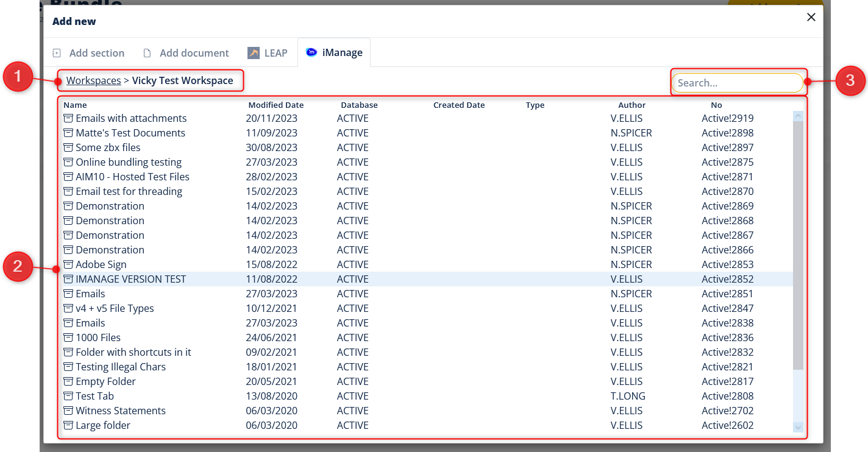Click the document icon on Add document tab
868x452 pixels.
coord(146,52)
